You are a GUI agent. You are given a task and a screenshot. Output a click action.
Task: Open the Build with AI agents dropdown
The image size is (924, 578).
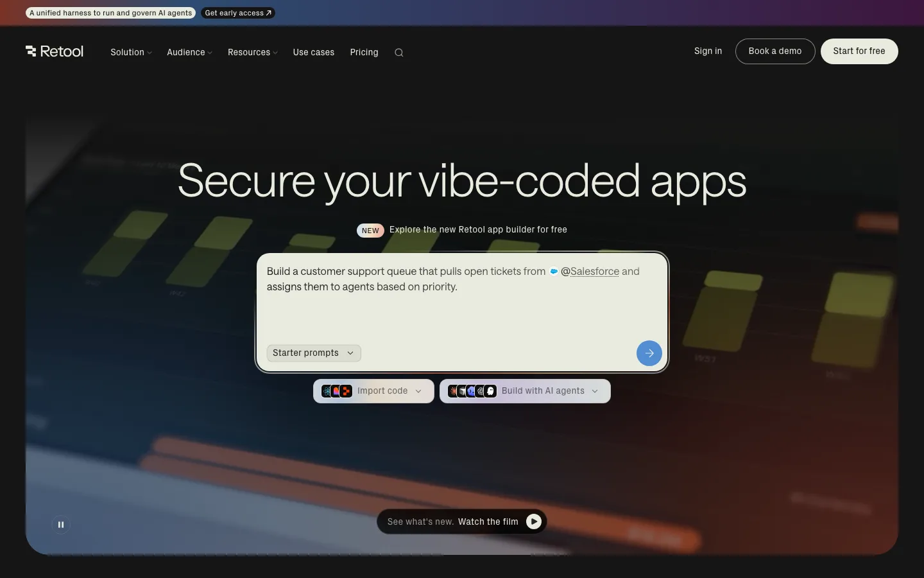point(525,391)
